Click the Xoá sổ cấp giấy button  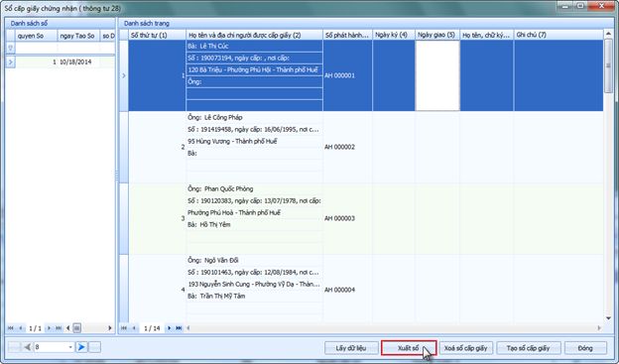(466, 348)
